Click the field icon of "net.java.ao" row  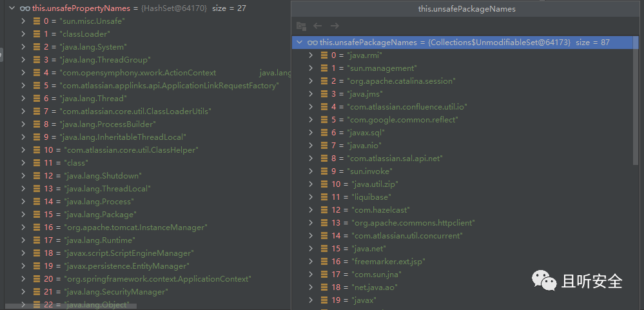click(x=324, y=287)
